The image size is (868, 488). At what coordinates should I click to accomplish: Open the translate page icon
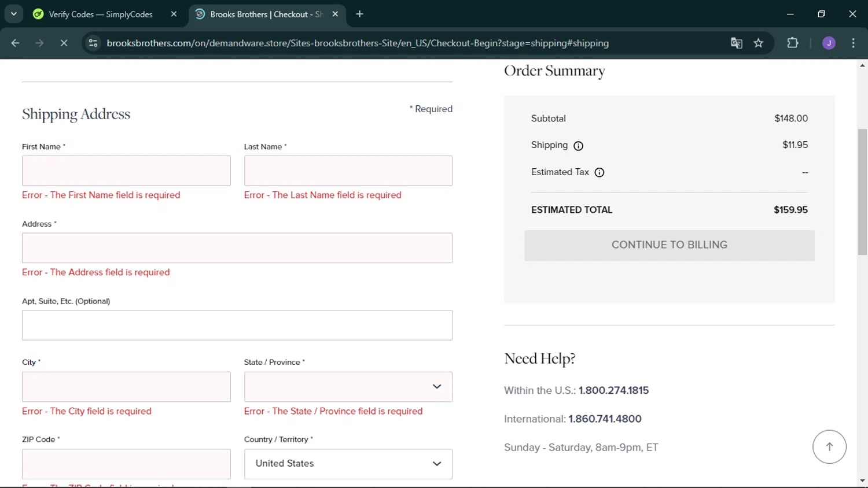pos(736,43)
